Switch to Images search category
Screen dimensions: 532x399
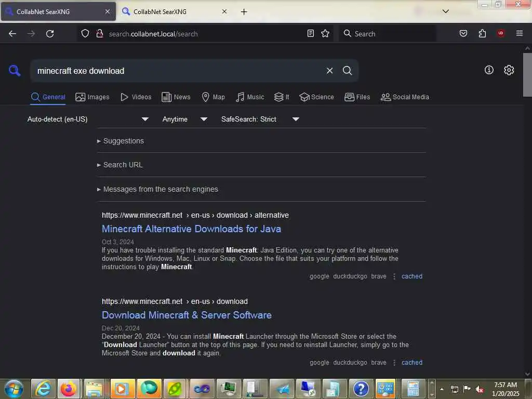(x=92, y=97)
